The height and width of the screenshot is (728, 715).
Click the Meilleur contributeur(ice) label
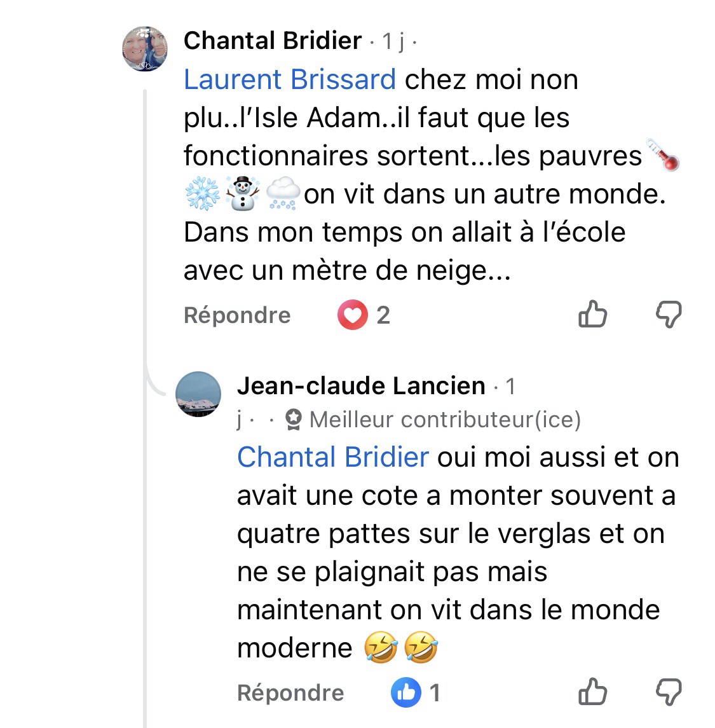pos(445,420)
